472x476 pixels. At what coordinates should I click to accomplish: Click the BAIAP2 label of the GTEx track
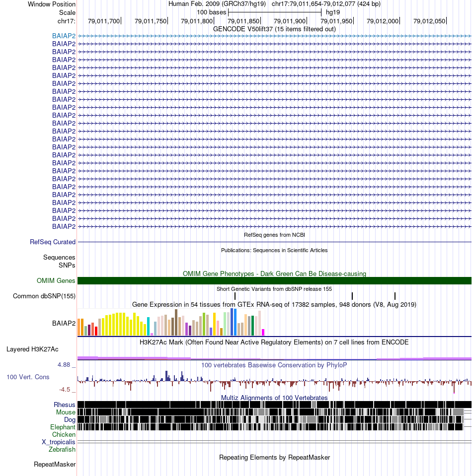[64, 323]
